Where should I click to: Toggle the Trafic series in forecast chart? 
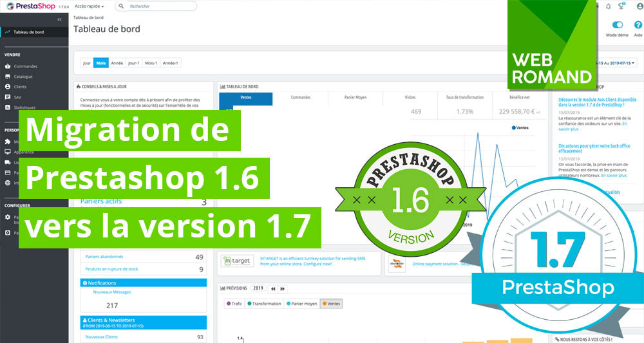click(x=234, y=304)
